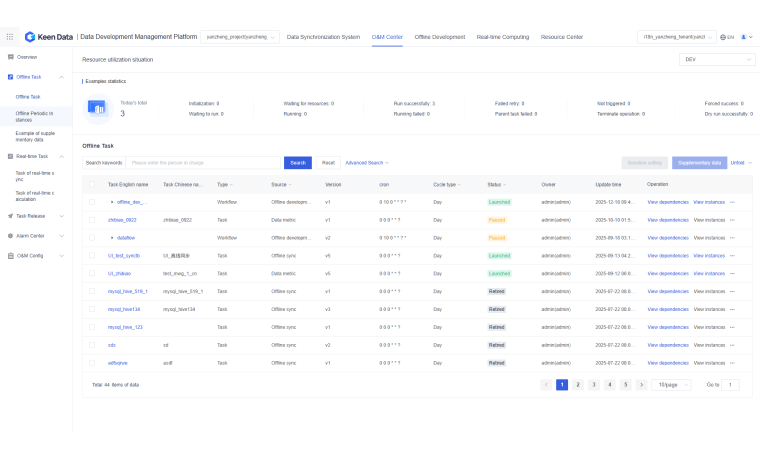Expand the dataflow workflow row
Screen dimensions: 760x460
click(x=112, y=238)
